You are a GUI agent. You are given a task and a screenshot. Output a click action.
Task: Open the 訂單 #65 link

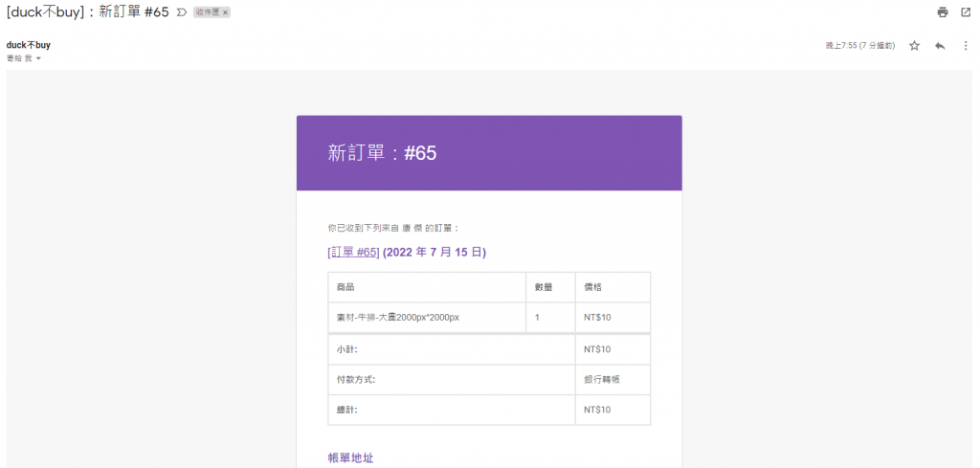[x=354, y=252]
